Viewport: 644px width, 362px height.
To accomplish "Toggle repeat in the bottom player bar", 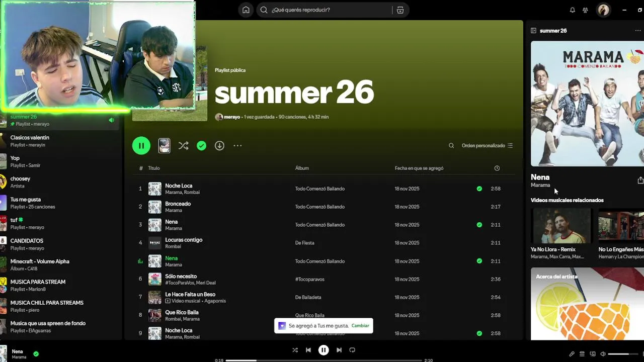I will [x=352, y=350].
